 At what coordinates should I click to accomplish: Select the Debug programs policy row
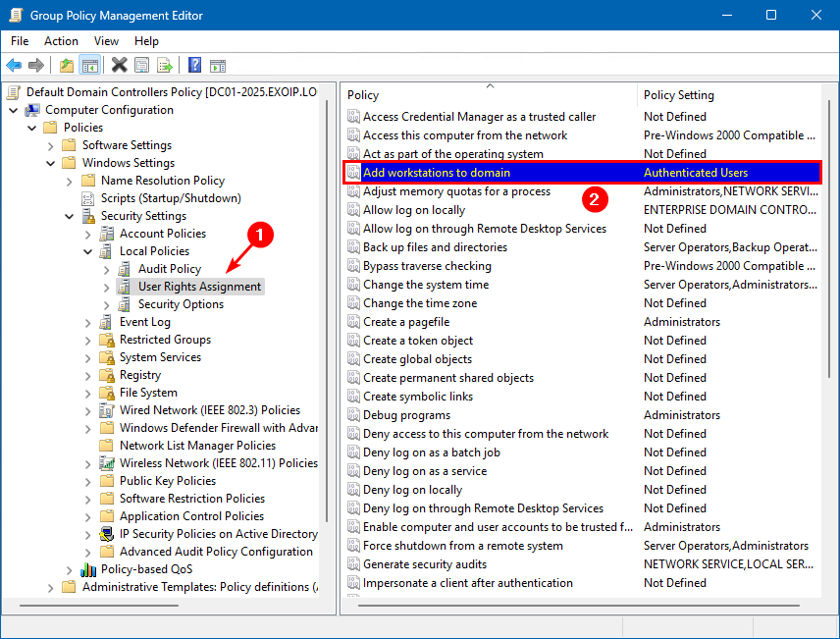coord(407,415)
